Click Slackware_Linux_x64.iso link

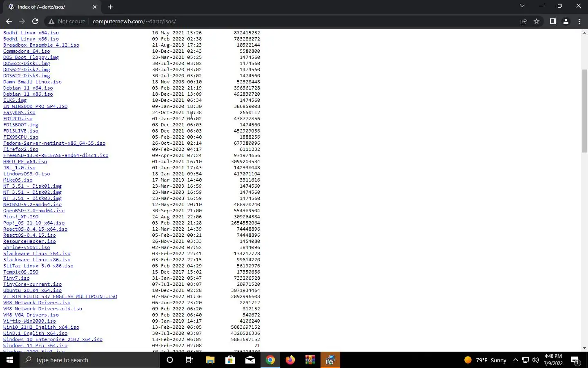pos(37,254)
